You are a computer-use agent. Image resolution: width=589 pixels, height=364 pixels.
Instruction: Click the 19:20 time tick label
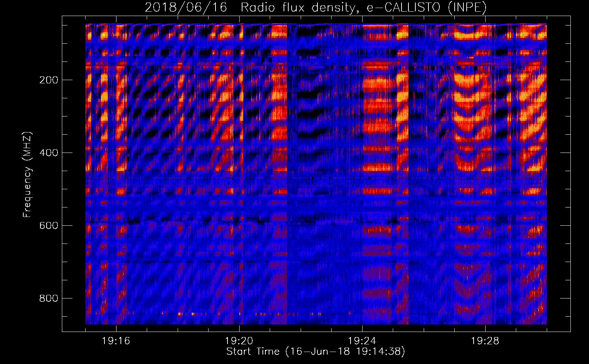click(239, 341)
